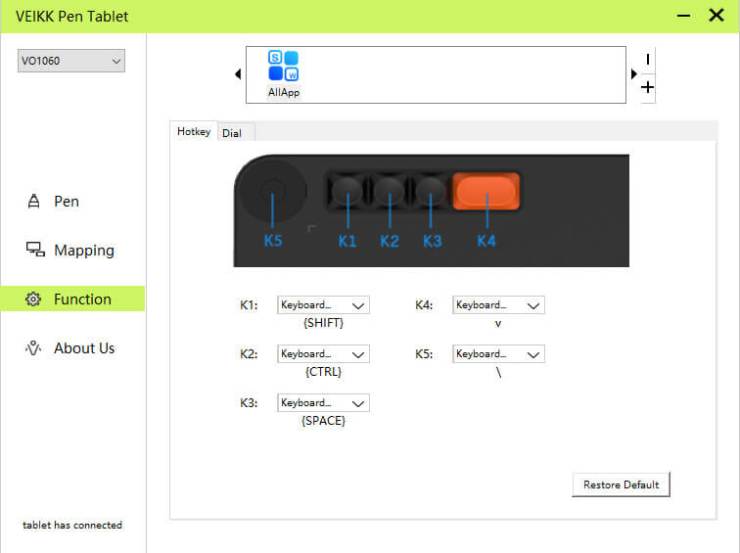Switch to the Hotkey tab
The height and width of the screenshot is (553, 740).
click(x=193, y=132)
